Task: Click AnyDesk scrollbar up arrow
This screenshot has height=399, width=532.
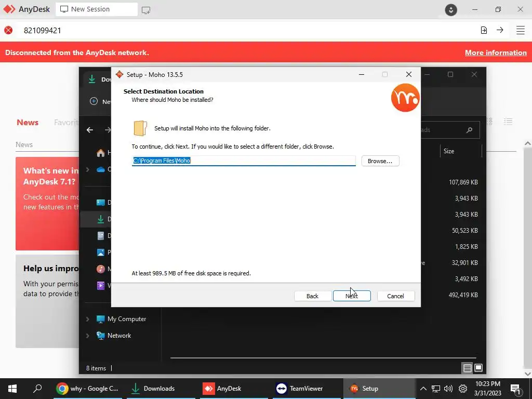Action: tap(528, 143)
